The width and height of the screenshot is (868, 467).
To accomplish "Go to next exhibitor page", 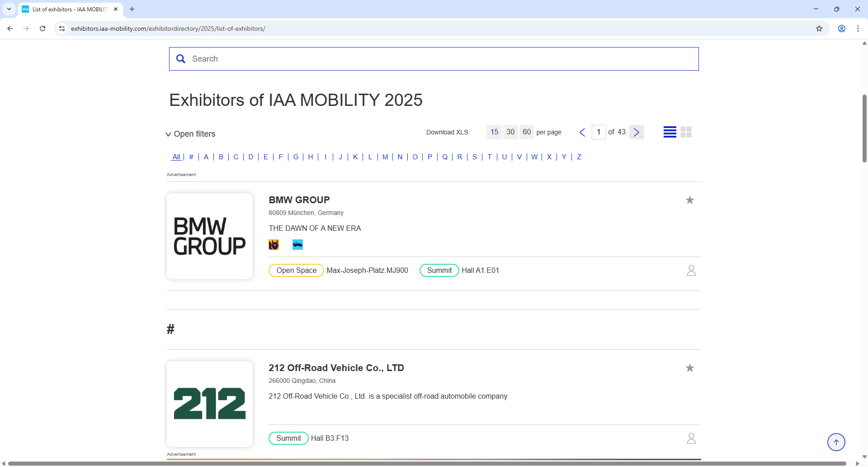I will tap(636, 132).
